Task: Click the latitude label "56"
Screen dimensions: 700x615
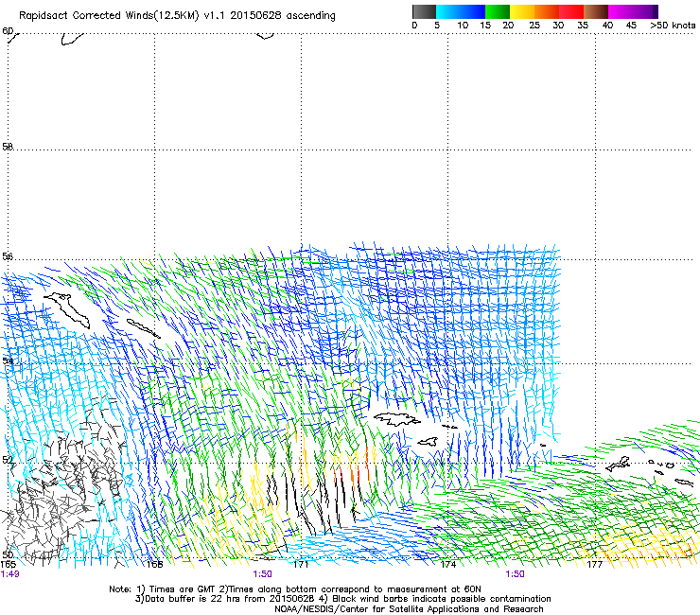Action: 8,256
